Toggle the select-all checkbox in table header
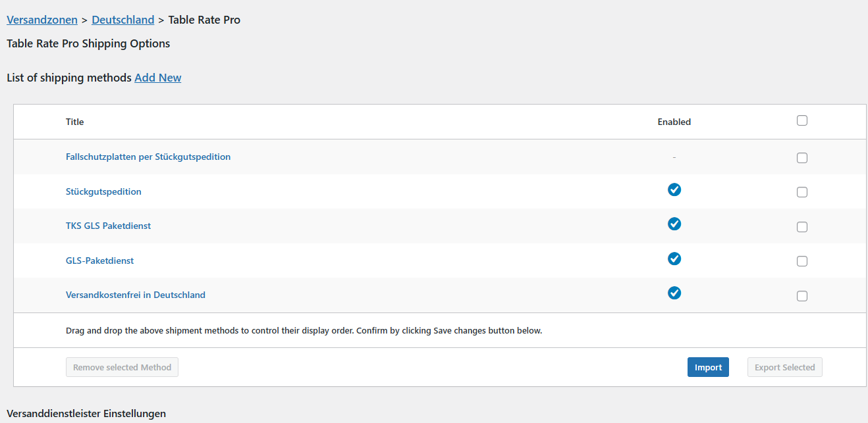The height and width of the screenshot is (423, 868). point(801,120)
